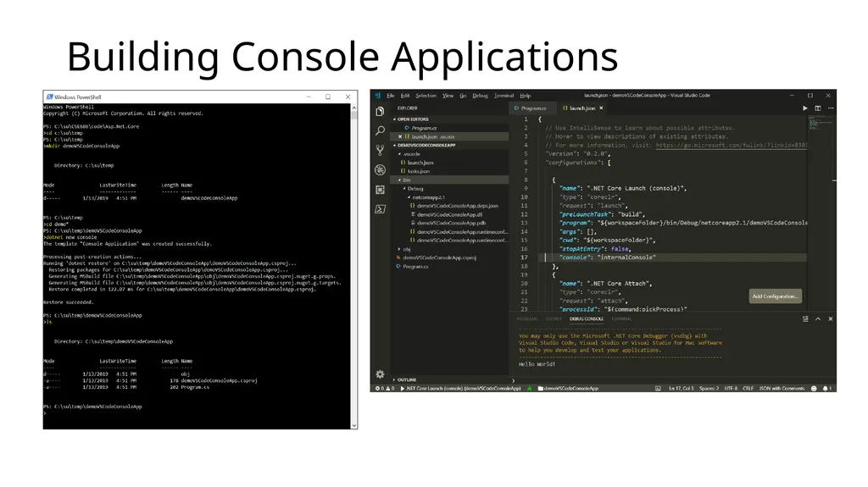Close launch.json in the Open Editors list
The height and width of the screenshot is (487, 868).
(x=400, y=136)
